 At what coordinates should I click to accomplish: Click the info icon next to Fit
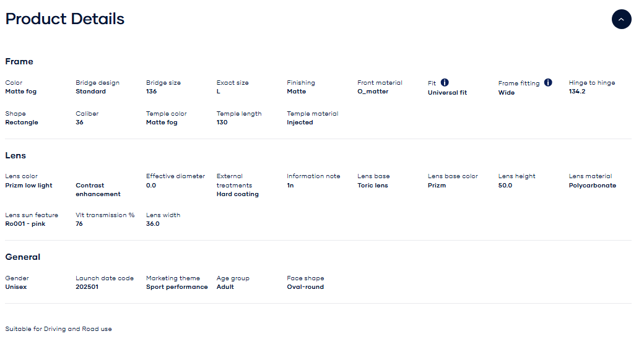[445, 82]
